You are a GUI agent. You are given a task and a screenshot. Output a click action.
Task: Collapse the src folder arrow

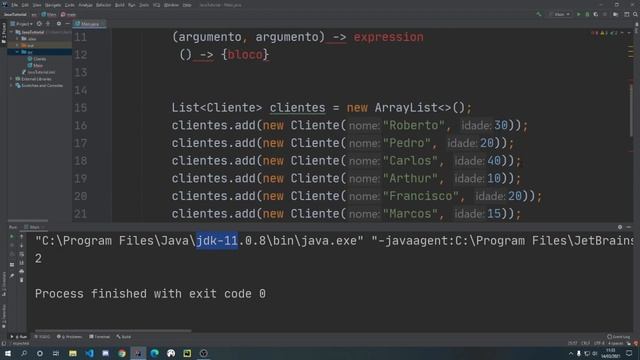(18, 52)
